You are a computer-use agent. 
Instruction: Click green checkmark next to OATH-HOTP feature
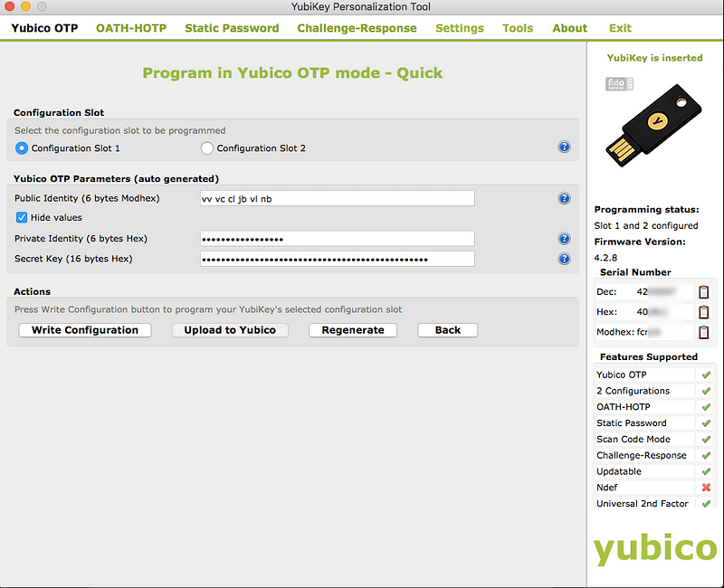coord(706,408)
